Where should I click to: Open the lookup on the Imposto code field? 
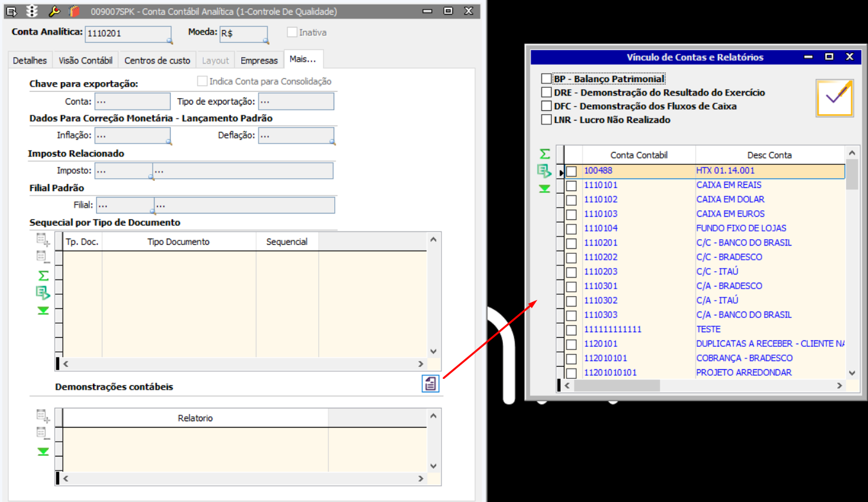click(151, 176)
